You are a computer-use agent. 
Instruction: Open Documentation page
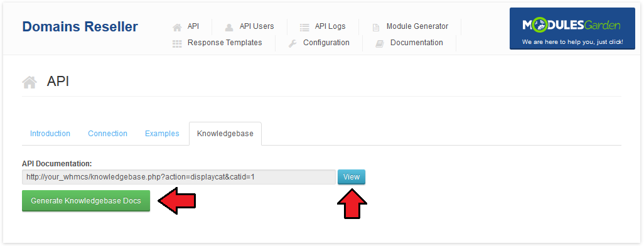[x=416, y=43]
